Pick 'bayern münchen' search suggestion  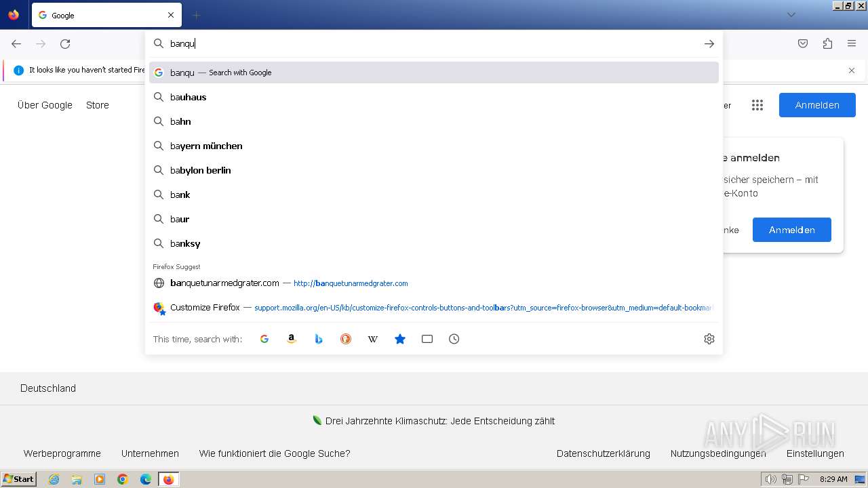[434, 146]
